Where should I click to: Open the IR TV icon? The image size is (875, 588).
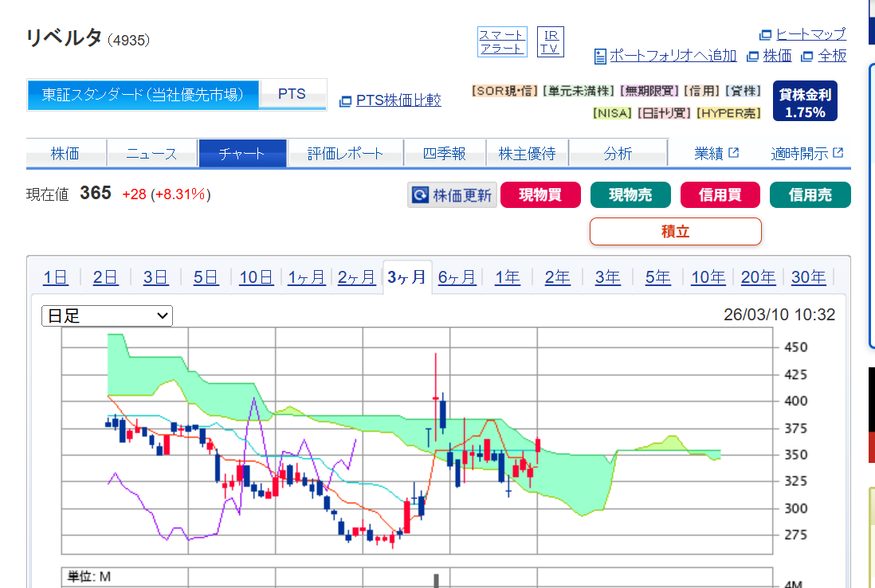[x=550, y=41]
